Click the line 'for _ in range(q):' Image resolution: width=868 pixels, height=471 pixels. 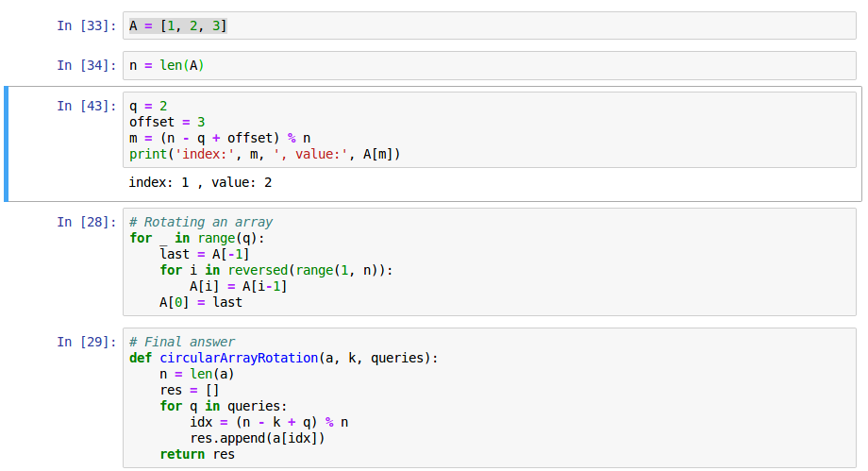pyautogui.click(x=197, y=238)
